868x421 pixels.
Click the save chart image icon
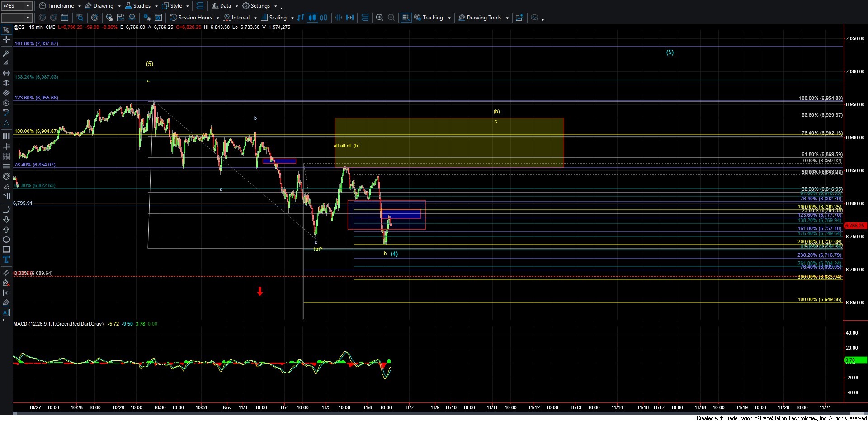pyautogui.click(x=121, y=18)
